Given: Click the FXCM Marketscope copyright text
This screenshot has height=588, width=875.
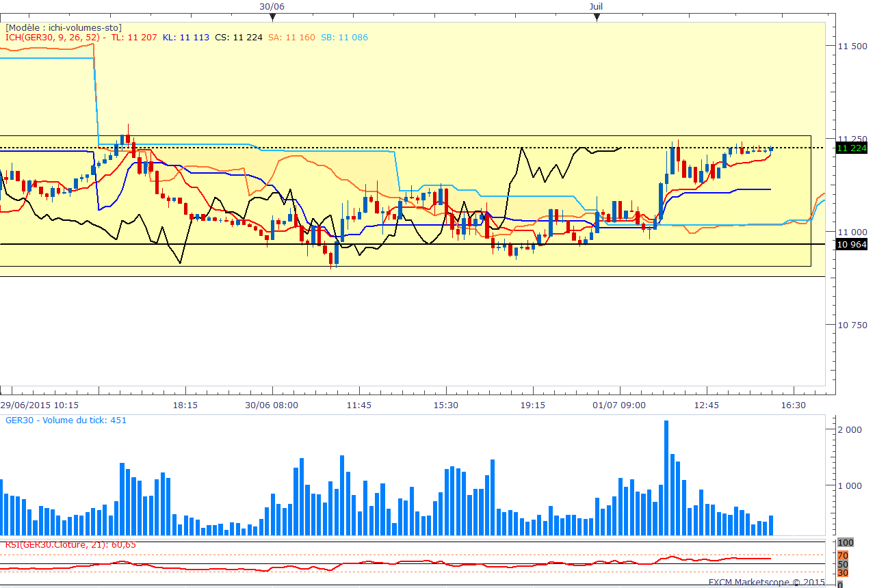Looking at the screenshot, I should coord(766,583).
